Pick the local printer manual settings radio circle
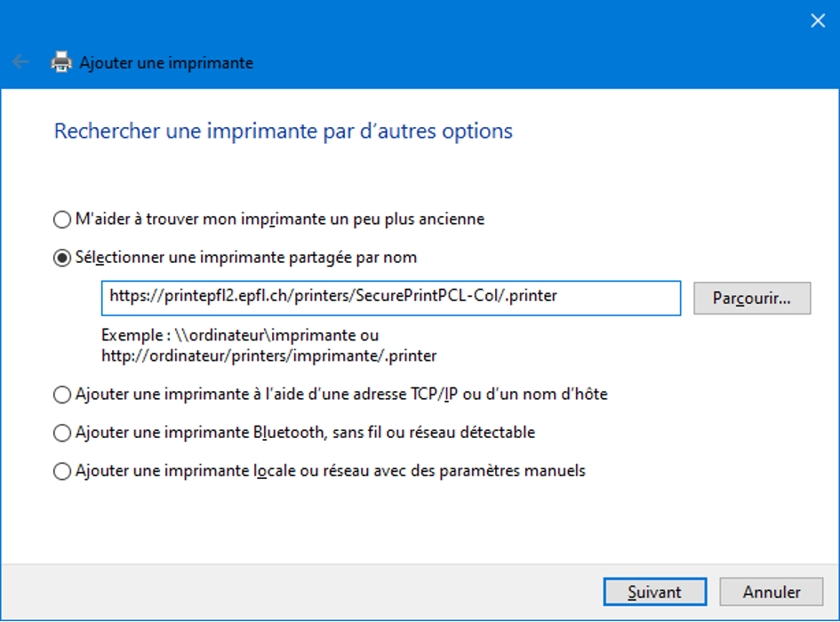Viewport: 840px width, 622px height. [x=62, y=472]
